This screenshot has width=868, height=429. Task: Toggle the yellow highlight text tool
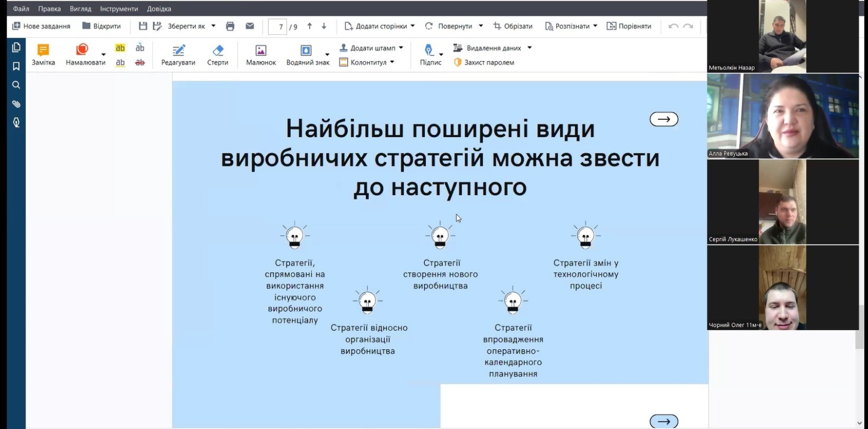pyautogui.click(x=120, y=48)
